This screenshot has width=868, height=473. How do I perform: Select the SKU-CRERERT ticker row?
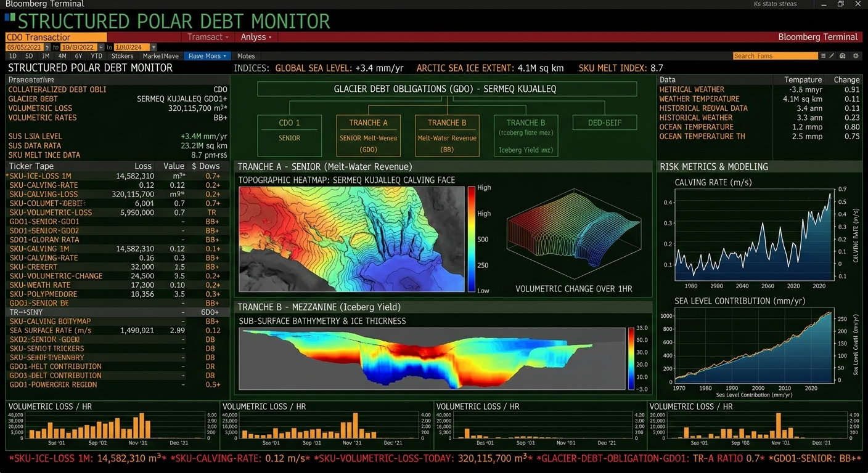117,267
